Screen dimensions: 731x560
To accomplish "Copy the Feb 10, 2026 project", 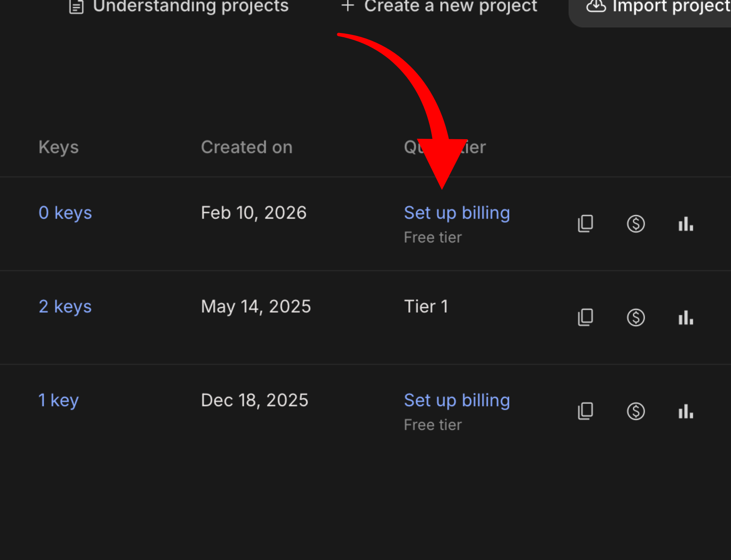I will 585,224.
